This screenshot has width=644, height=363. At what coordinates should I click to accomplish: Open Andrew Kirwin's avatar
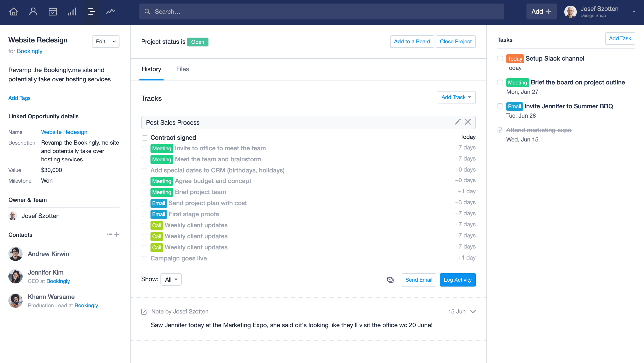pyautogui.click(x=15, y=254)
